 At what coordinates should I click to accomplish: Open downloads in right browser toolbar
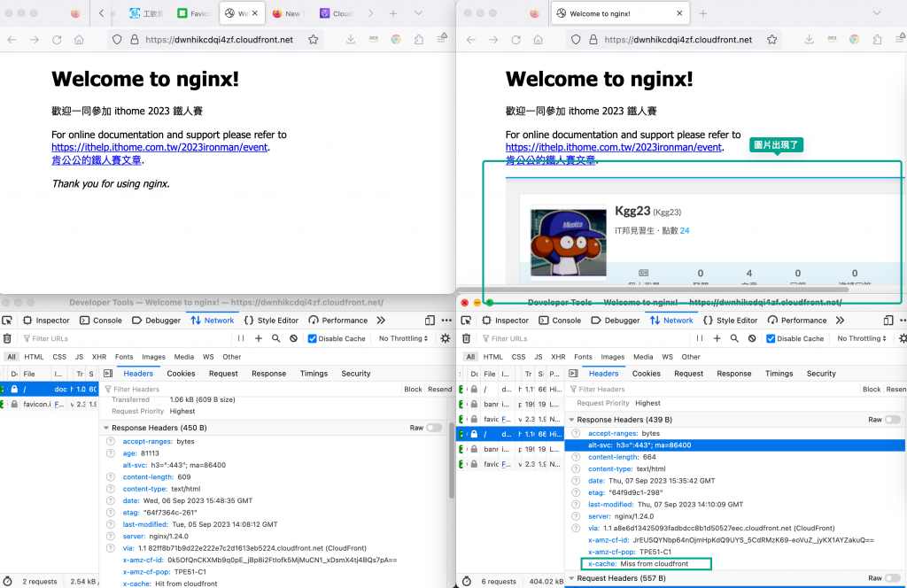810,39
